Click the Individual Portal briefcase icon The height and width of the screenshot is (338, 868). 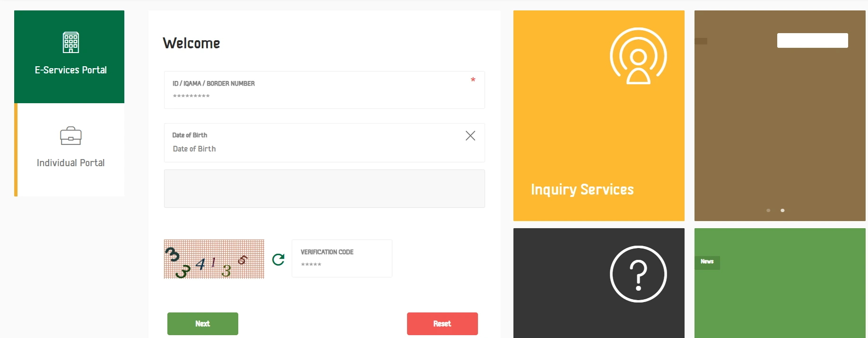[x=71, y=136]
